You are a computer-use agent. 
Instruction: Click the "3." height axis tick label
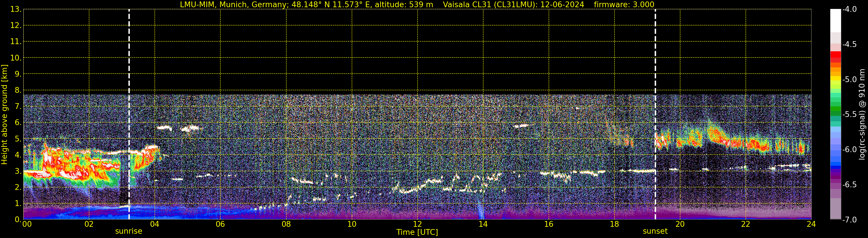18,171
